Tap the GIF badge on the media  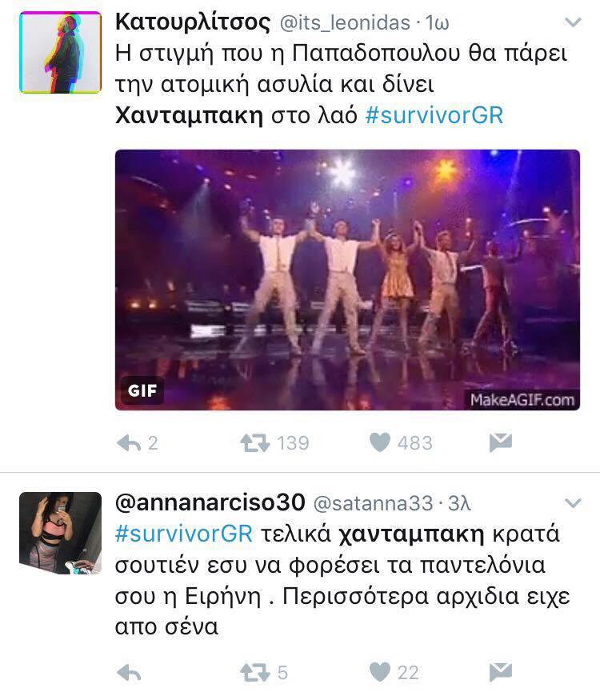(x=142, y=391)
